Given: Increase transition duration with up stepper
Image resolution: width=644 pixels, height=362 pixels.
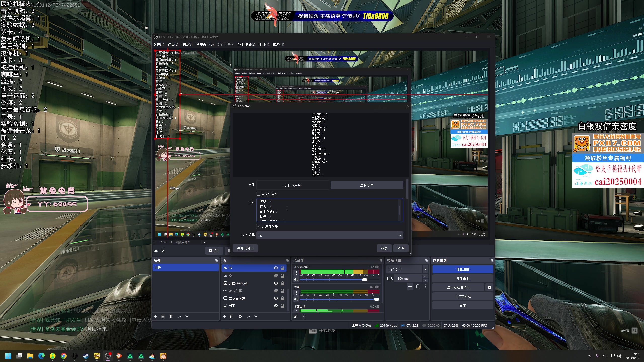Looking at the screenshot, I should [425, 277].
